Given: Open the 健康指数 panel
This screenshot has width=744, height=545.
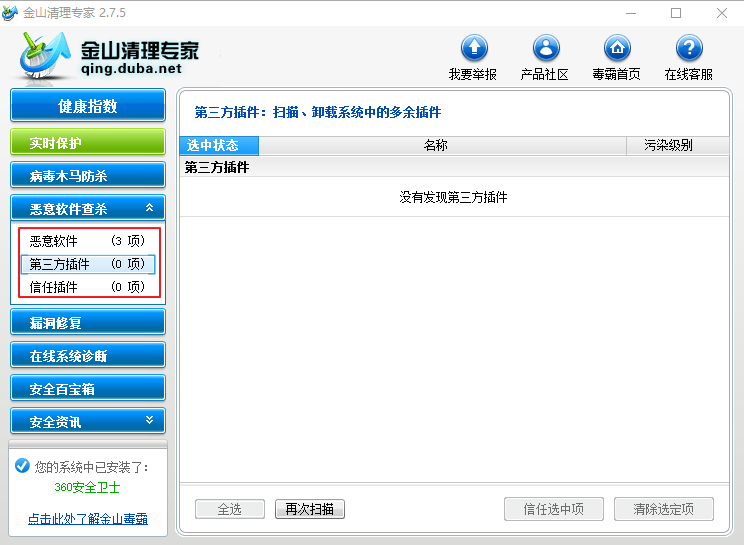Looking at the screenshot, I should tap(88, 105).
